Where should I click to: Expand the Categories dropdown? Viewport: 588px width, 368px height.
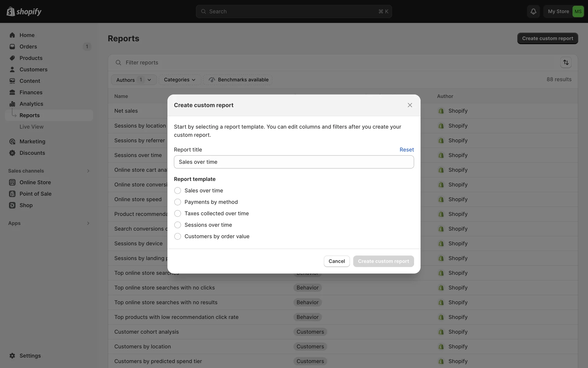[x=180, y=80]
